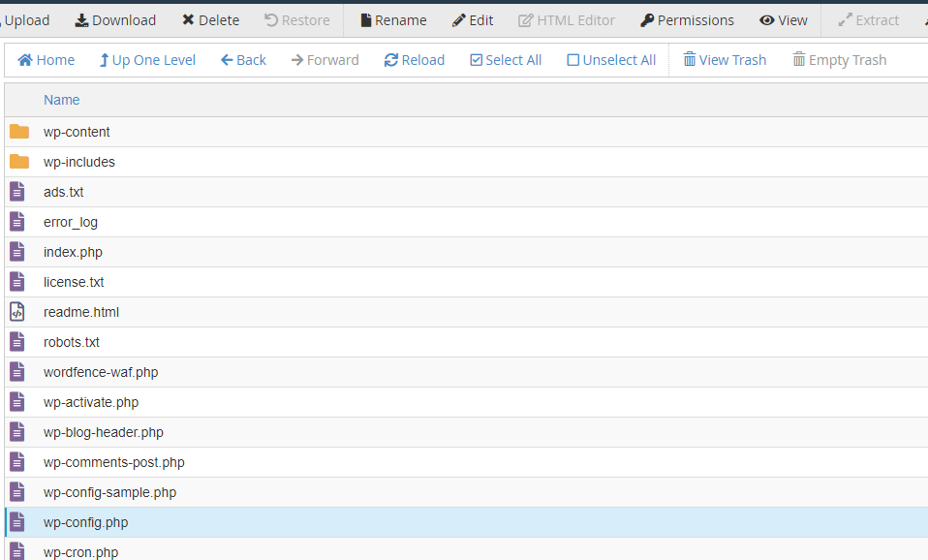Click the Back navigation arrow
The height and width of the screenshot is (560, 928).
pyautogui.click(x=243, y=60)
